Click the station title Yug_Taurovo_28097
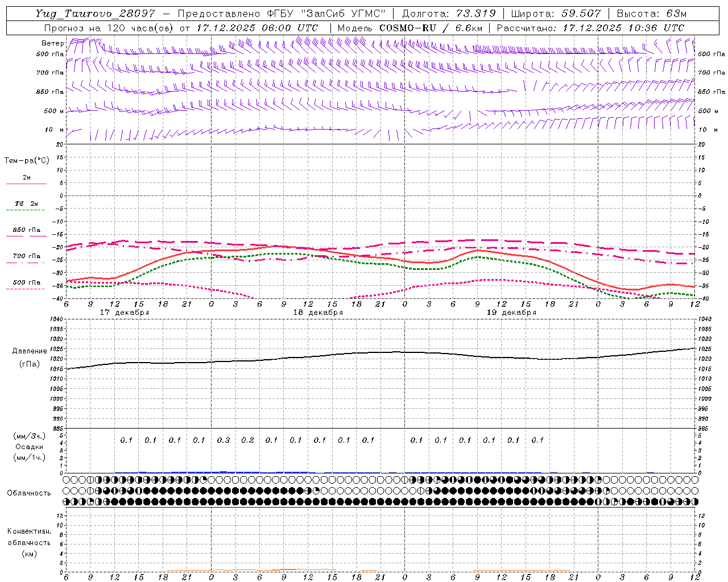 pos(94,14)
